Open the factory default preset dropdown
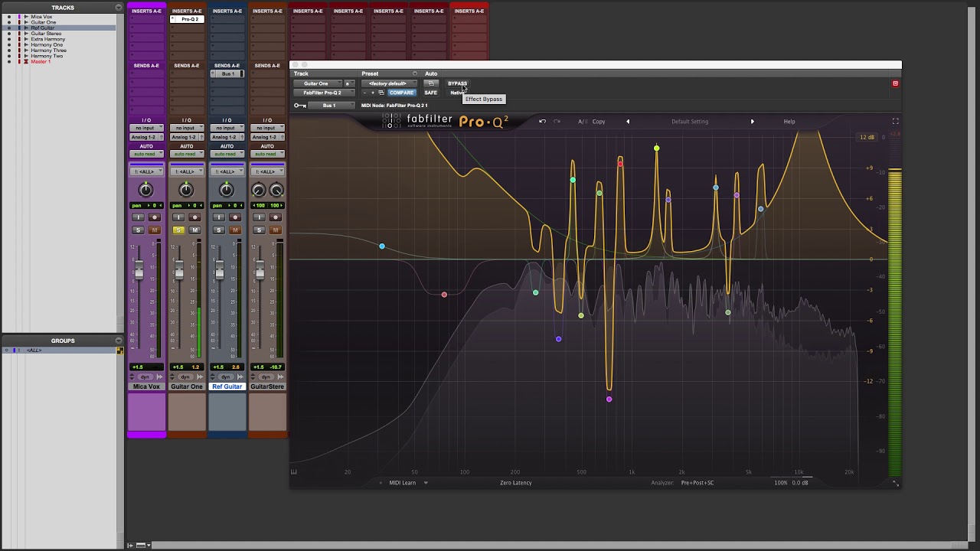The width and height of the screenshot is (980, 551). click(x=389, y=83)
